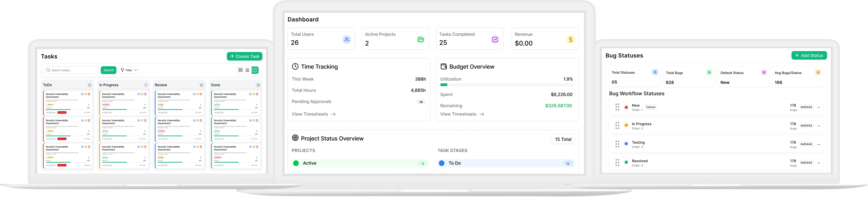Screen dimensions: 868x198
Task: Open the more options menu for Resolved status
Action: pyautogui.click(x=819, y=163)
